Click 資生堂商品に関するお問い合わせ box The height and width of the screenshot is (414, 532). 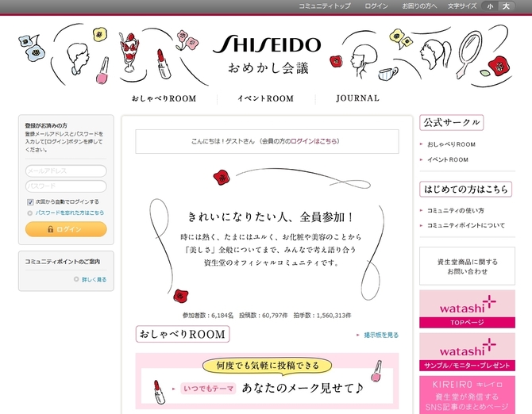pyautogui.click(x=467, y=266)
